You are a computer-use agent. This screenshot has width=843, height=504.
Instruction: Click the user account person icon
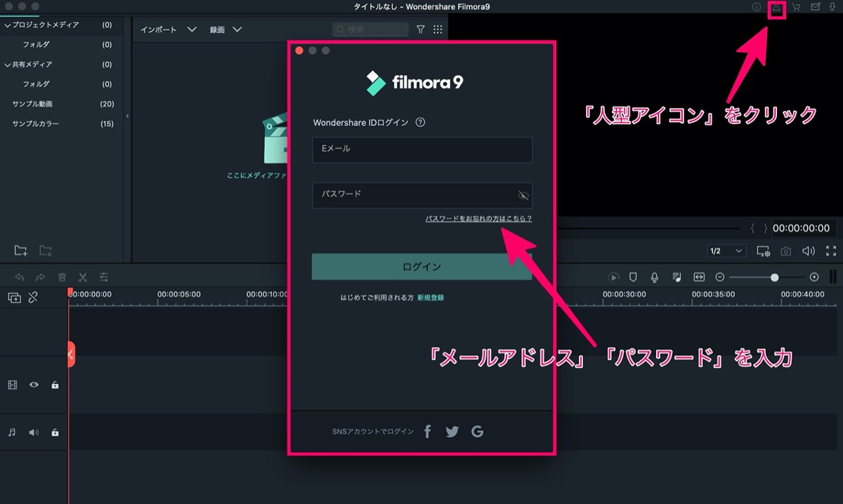point(776,8)
